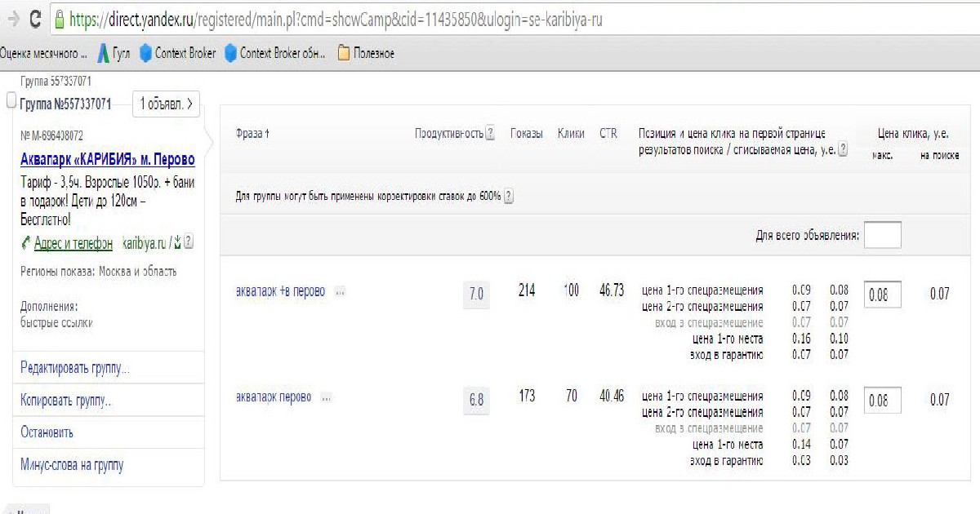Open the Аквапарк «КАРИБИЯ» м. Перово ad link

pyautogui.click(x=108, y=159)
